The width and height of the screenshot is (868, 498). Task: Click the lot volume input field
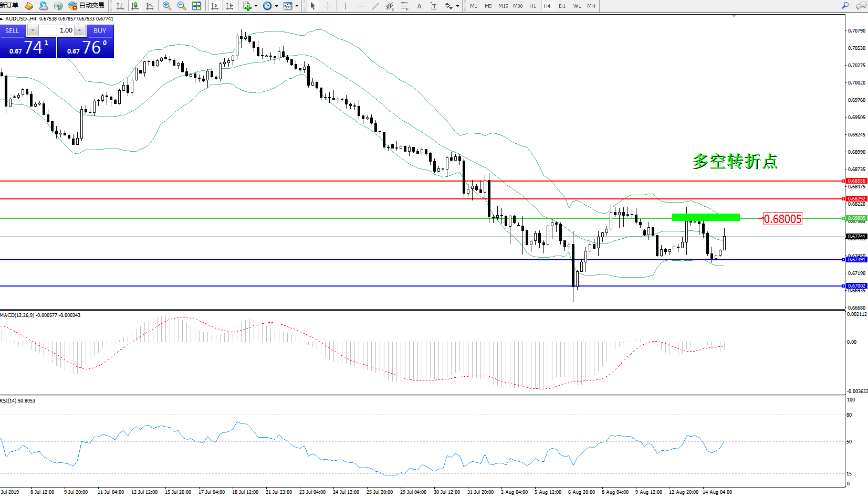click(58, 30)
